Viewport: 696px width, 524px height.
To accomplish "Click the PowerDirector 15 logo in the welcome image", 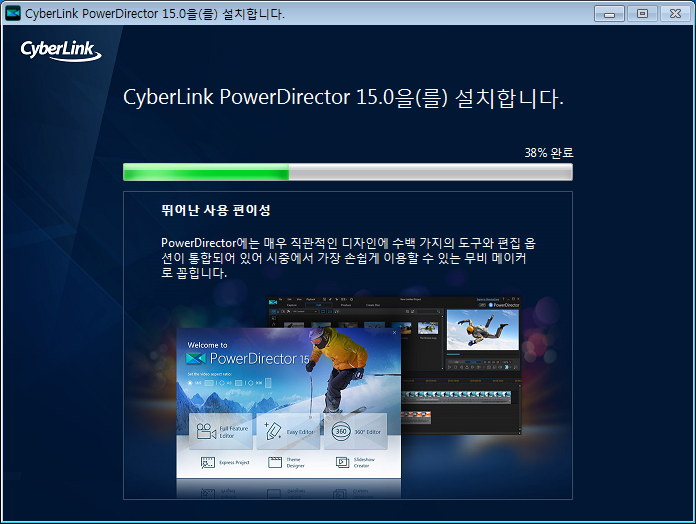I will click(x=248, y=358).
